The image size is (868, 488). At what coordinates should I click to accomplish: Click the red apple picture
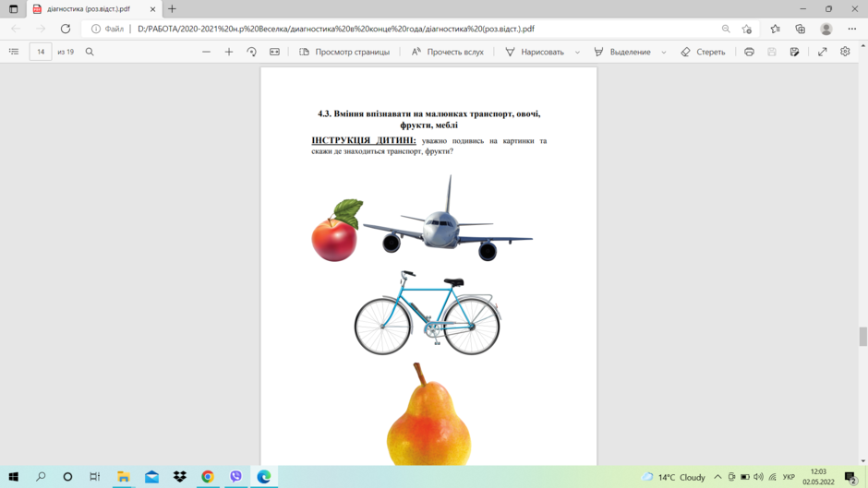pos(336,231)
